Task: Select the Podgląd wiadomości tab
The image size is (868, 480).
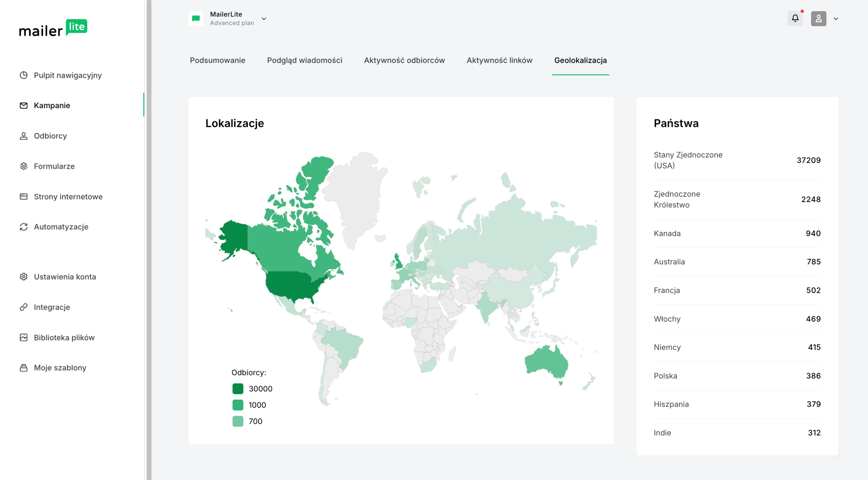Action: (304, 60)
